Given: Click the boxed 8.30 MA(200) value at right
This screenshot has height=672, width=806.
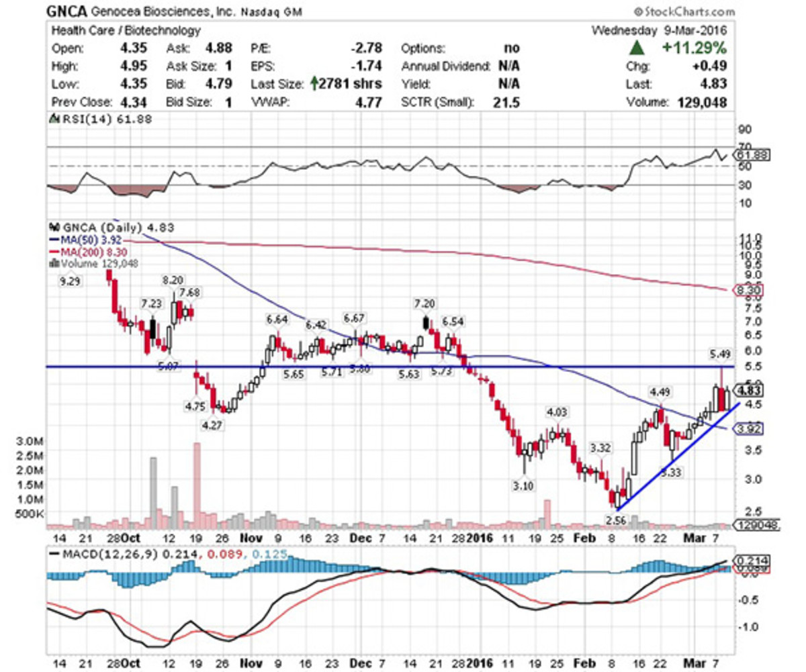Looking at the screenshot, I should 750,291.
